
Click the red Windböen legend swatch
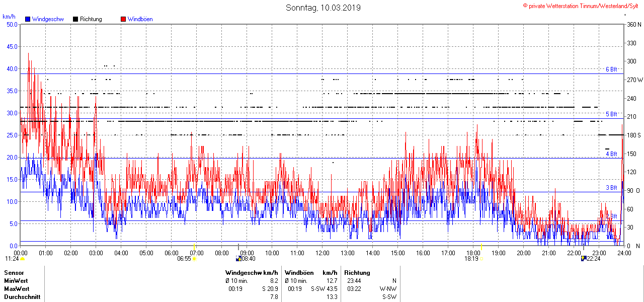click(123, 19)
